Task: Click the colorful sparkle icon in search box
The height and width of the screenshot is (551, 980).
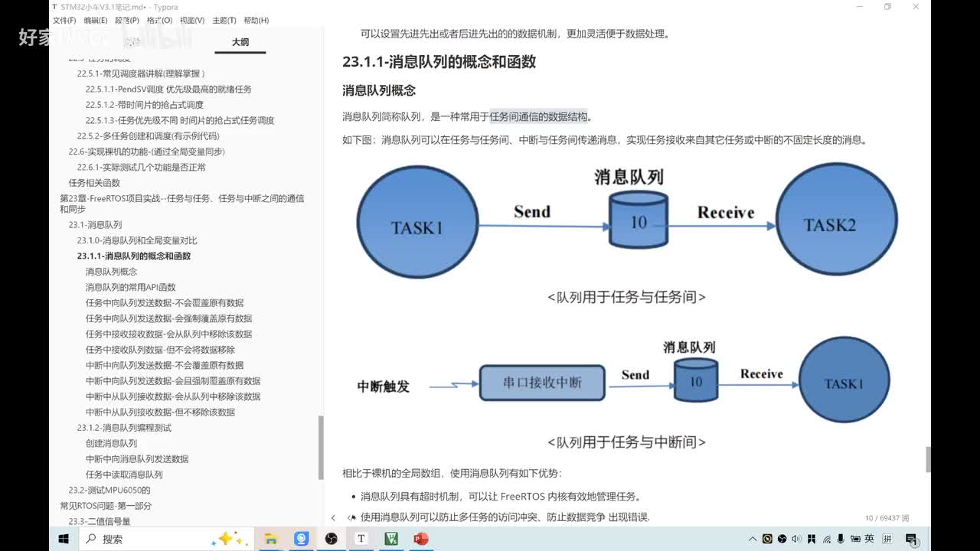Action: pos(230,539)
